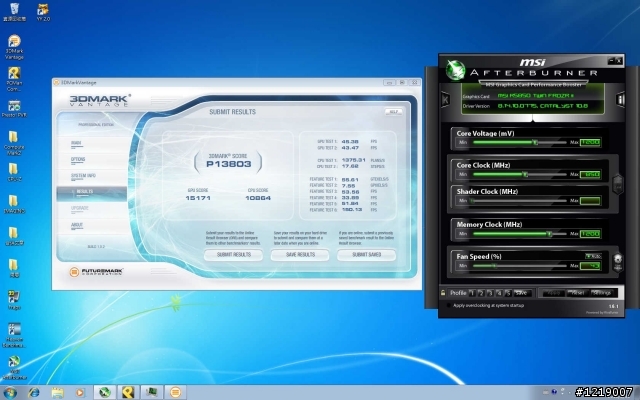Open ABOUT in 3DMark Vantage sidebar

tap(77, 225)
